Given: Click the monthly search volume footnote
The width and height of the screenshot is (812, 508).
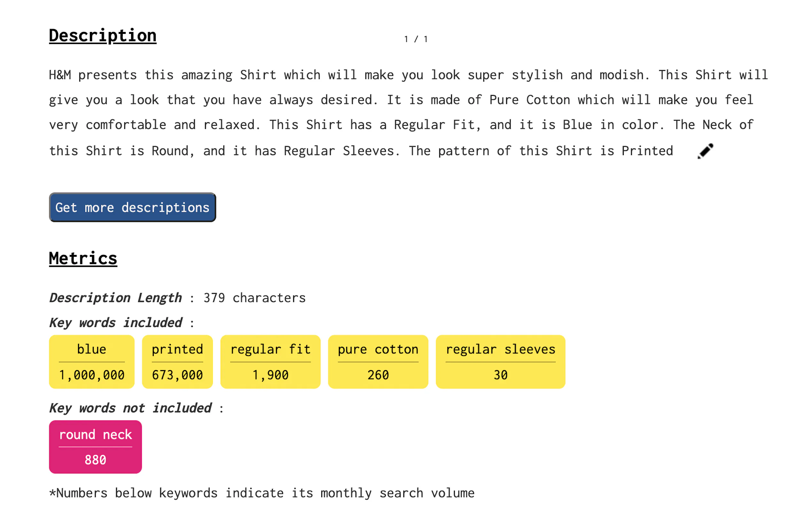Looking at the screenshot, I should pyautogui.click(x=262, y=493).
